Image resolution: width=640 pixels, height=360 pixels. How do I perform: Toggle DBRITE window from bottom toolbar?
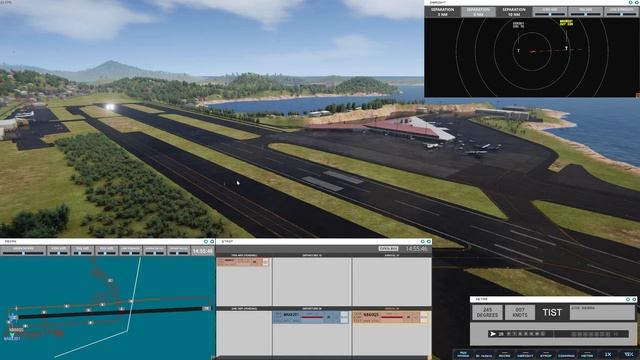point(525,355)
